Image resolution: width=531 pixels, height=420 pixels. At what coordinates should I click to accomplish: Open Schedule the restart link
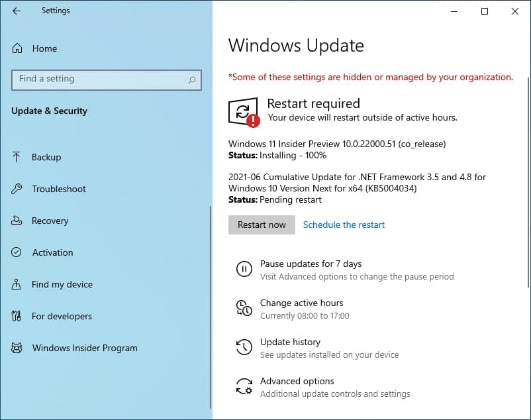click(344, 225)
